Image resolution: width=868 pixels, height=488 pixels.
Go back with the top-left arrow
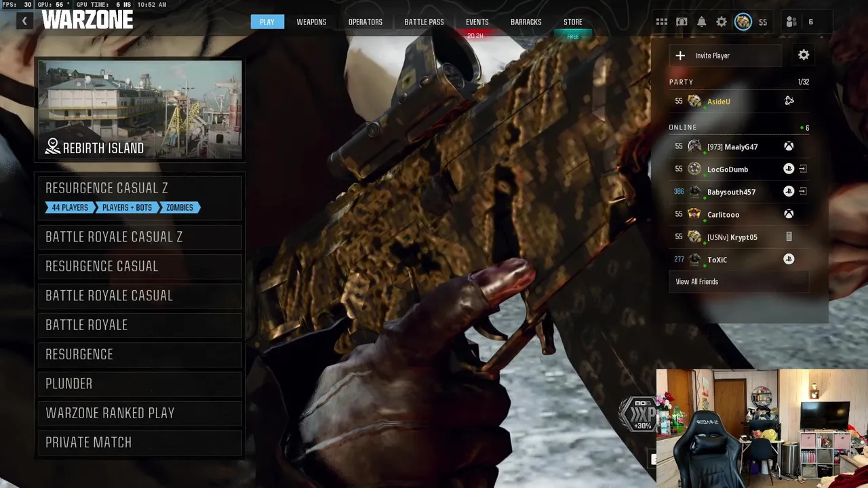[x=24, y=21]
